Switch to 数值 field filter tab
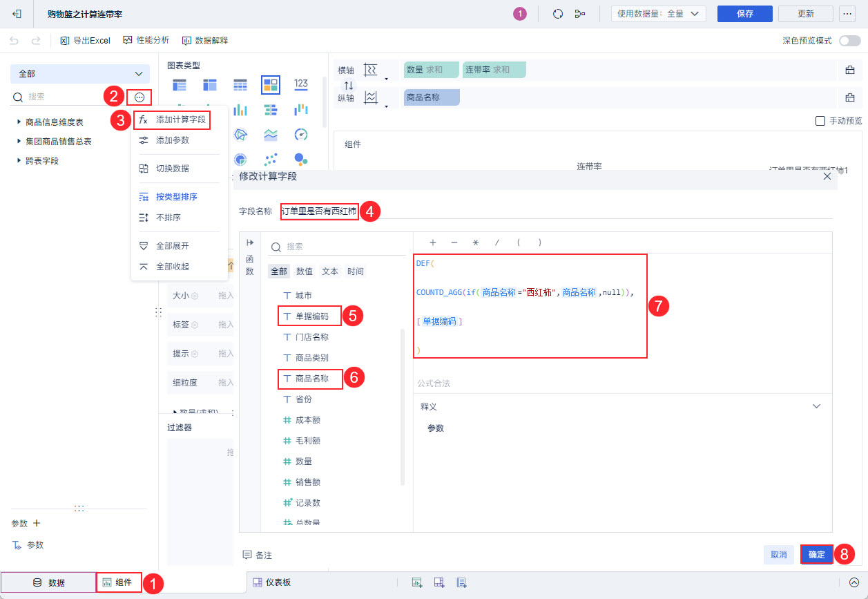868x599 pixels. coord(305,272)
